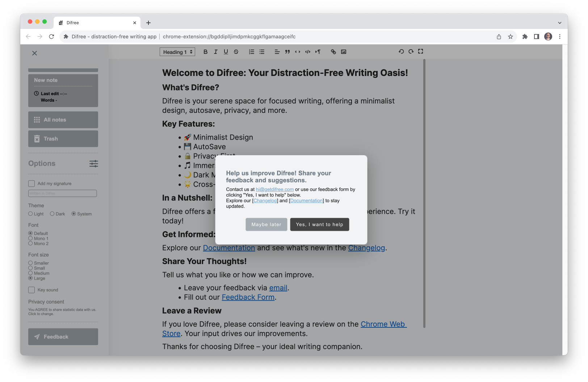Select Small font size

30,268
